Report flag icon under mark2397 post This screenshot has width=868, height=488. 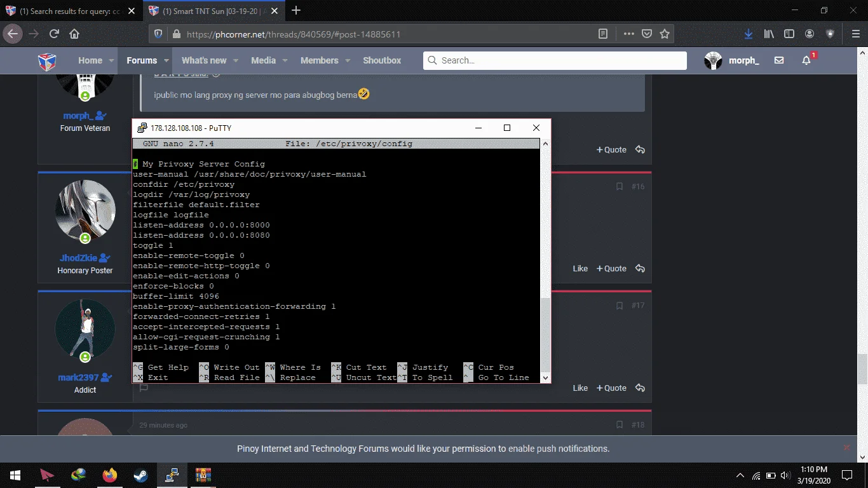[x=144, y=388]
